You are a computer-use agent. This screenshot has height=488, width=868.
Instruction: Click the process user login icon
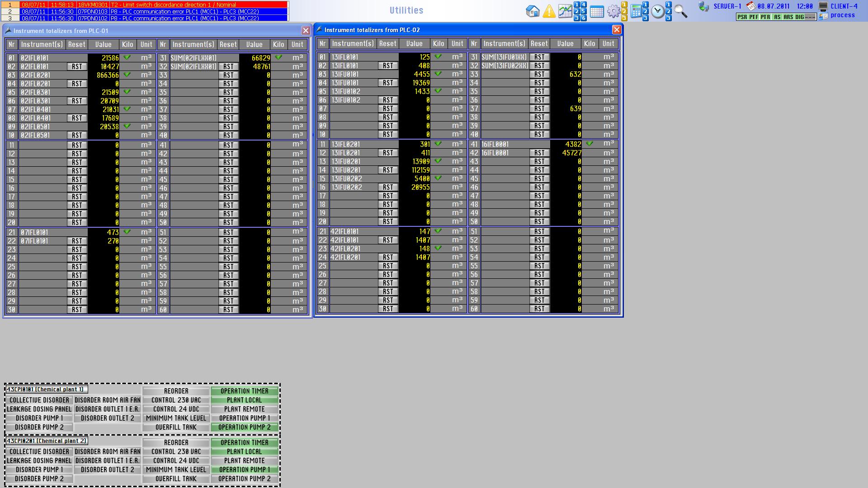point(823,16)
